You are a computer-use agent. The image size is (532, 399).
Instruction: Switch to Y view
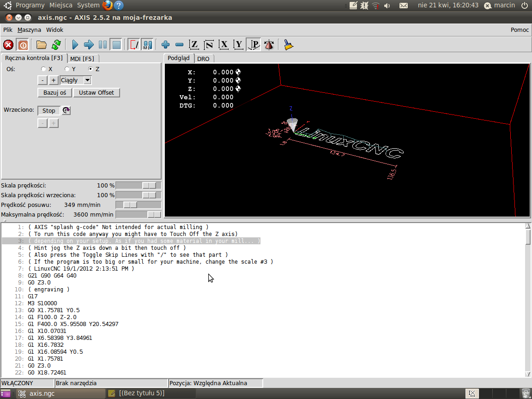tap(238, 45)
